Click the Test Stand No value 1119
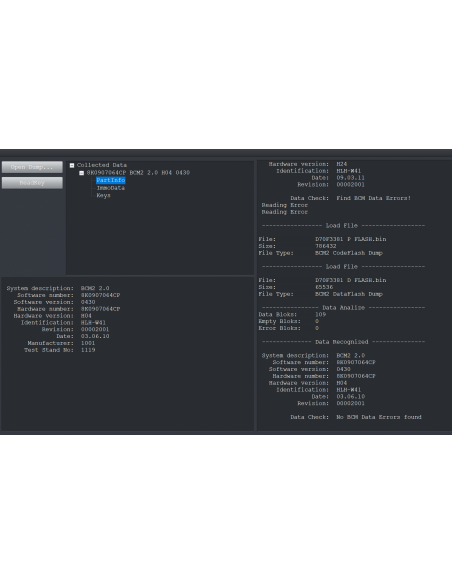Viewport: 452px width, 584px height. (x=88, y=350)
